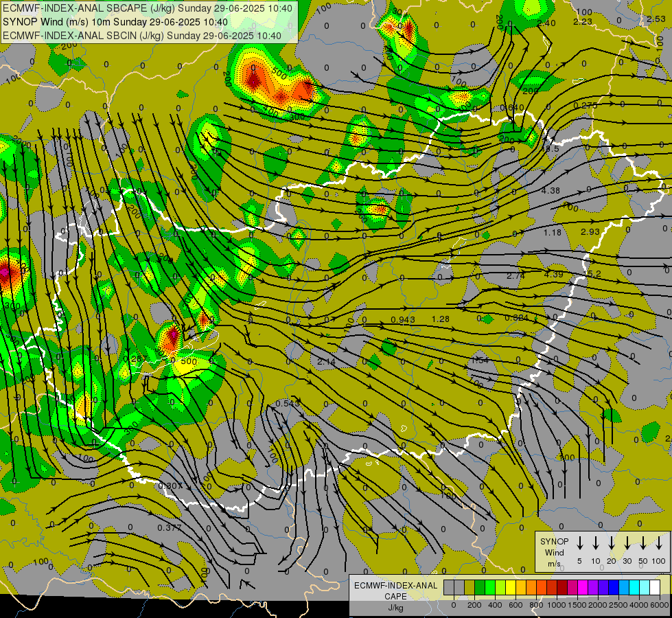672x618 pixels.
Task: Click the SYNOP Wind m/s legend label
Action: point(554,552)
